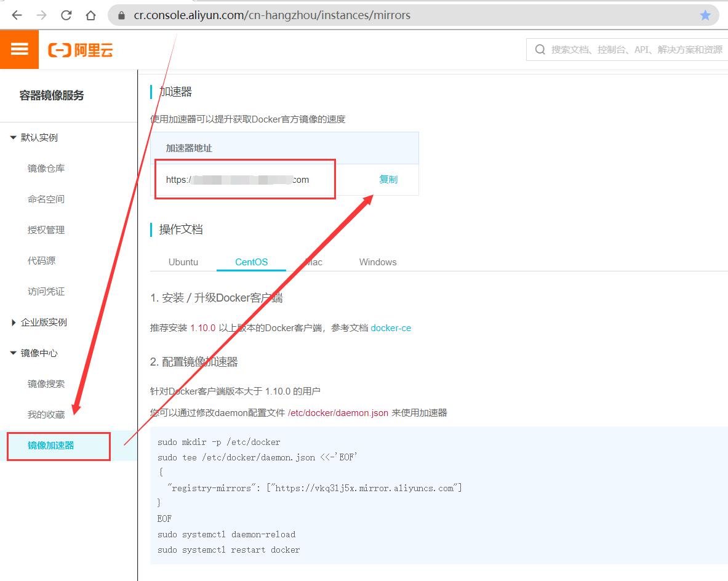The image size is (728, 581).
Task: Go to browser home page icon
Action: tap(91, 15)
